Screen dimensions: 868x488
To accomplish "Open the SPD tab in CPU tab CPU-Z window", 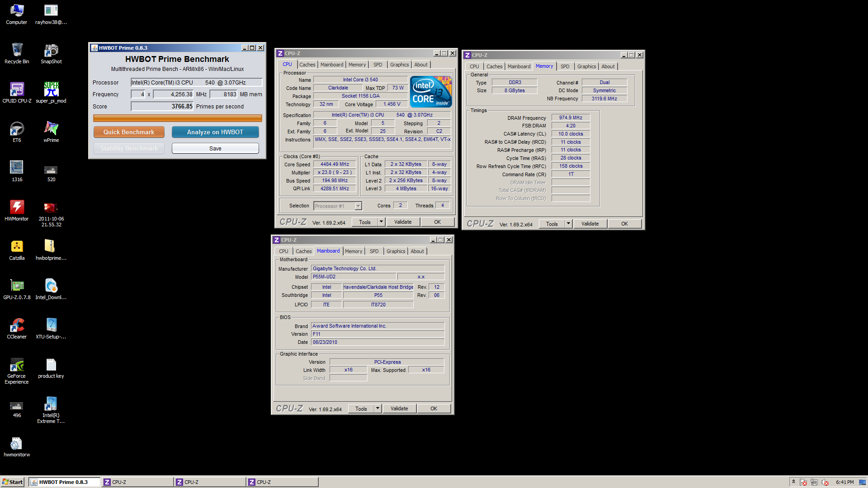I will pyautogui.click(x=378, y=65).
